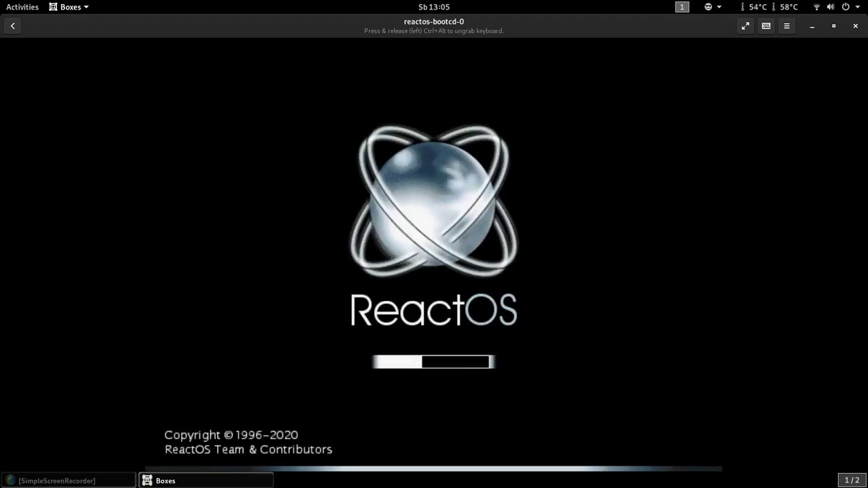Screen dimensions: 868x488
Task: Click the 58°C temperature reading
Action: click(x=785, y=7)
